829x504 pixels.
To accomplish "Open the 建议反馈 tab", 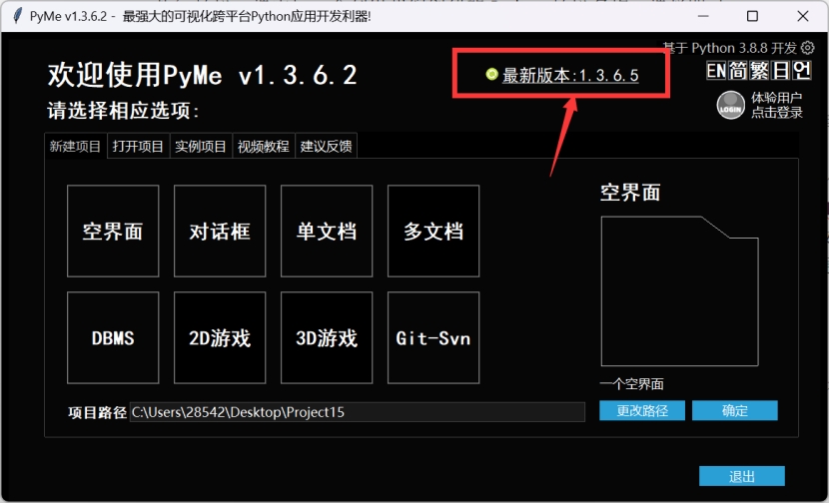I will tap(327, 147).
